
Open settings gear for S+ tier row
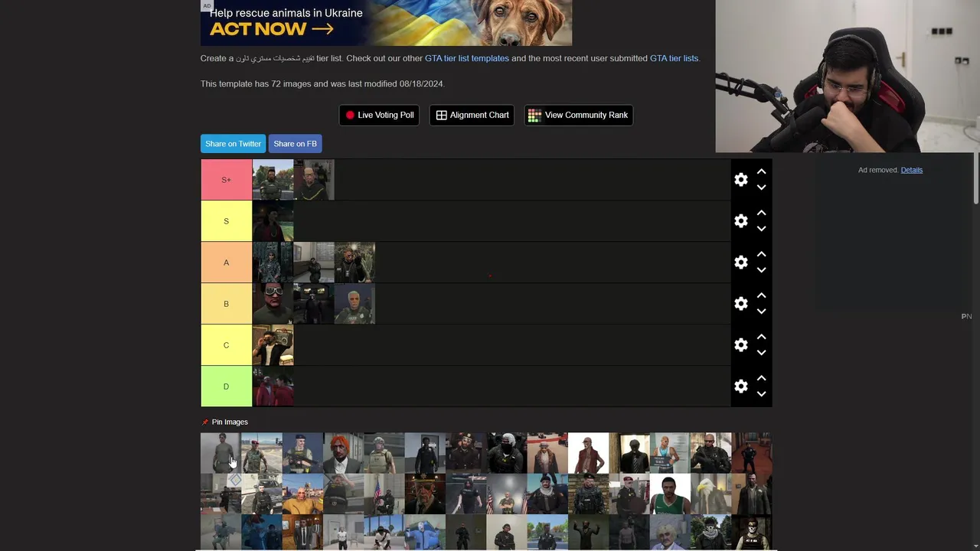pyautogui.click(x=740, y=179)
